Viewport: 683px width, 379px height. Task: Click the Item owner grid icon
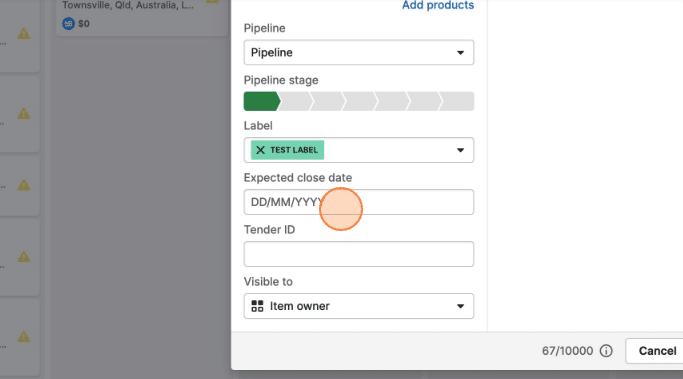[x=257, y=306]
